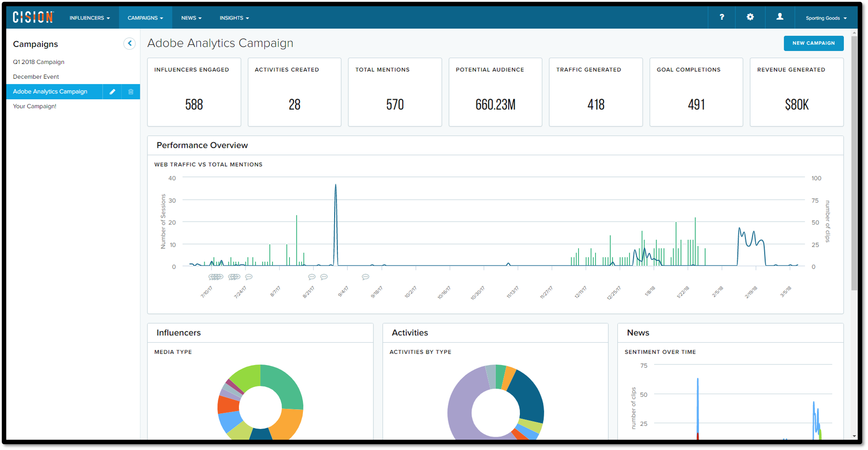Delete Adobe Analytics Campaign with the trash icon

point(131,92)
